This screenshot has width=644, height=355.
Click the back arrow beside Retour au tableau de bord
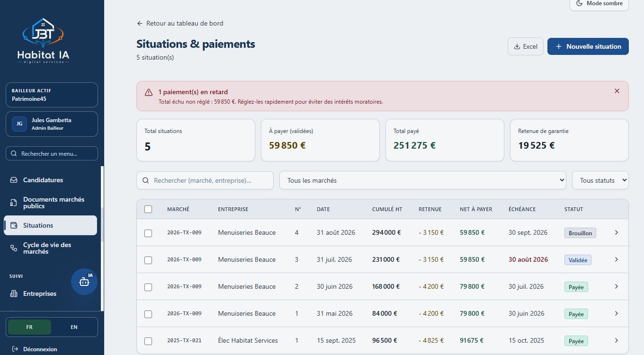[x=140, y=23]
